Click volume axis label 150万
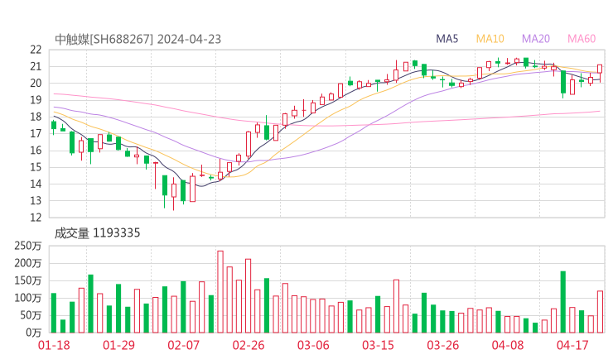Screen dimensions: 613x364 pos(28,280)
